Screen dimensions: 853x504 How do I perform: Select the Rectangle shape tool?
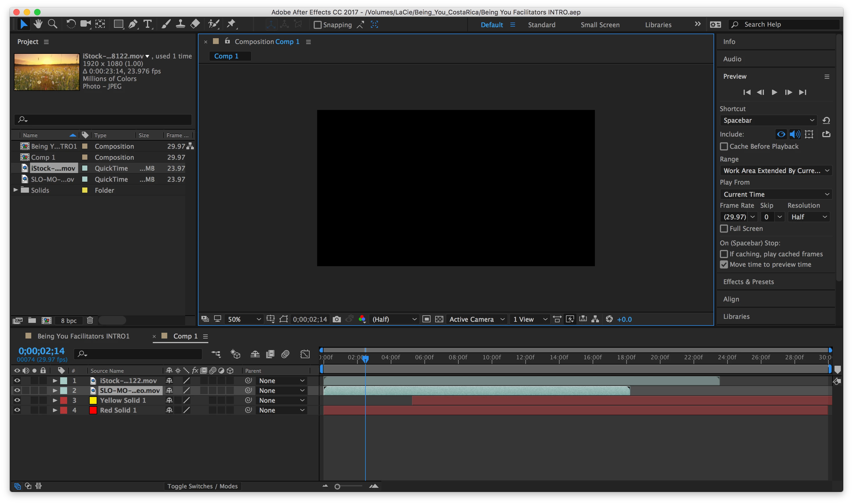coord(119,24)
